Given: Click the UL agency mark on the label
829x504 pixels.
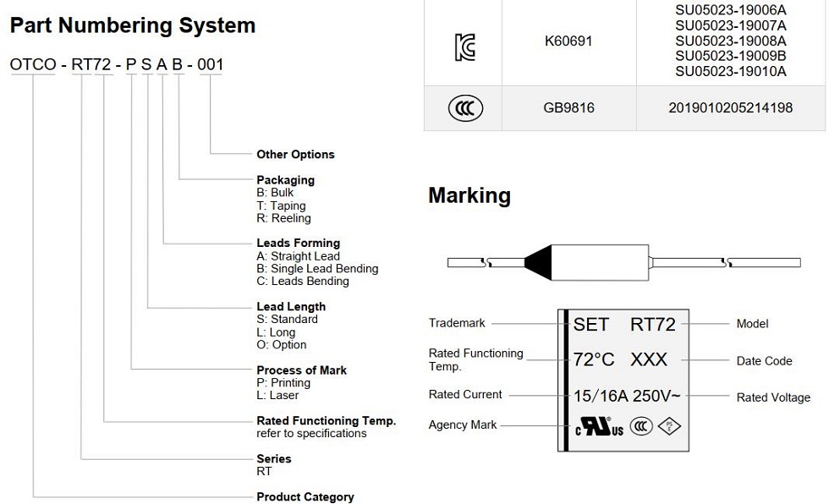Looking at the screenshot, I should coord(599,426).
